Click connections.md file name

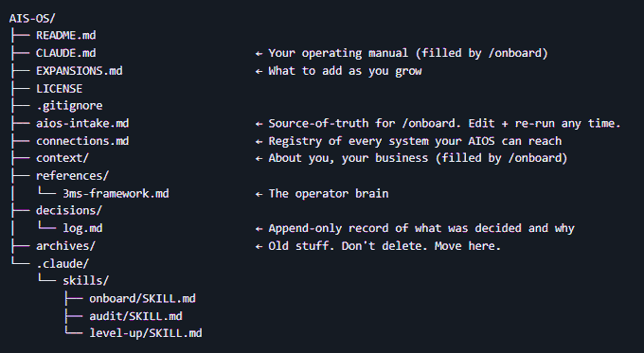[x=82, y=141]
